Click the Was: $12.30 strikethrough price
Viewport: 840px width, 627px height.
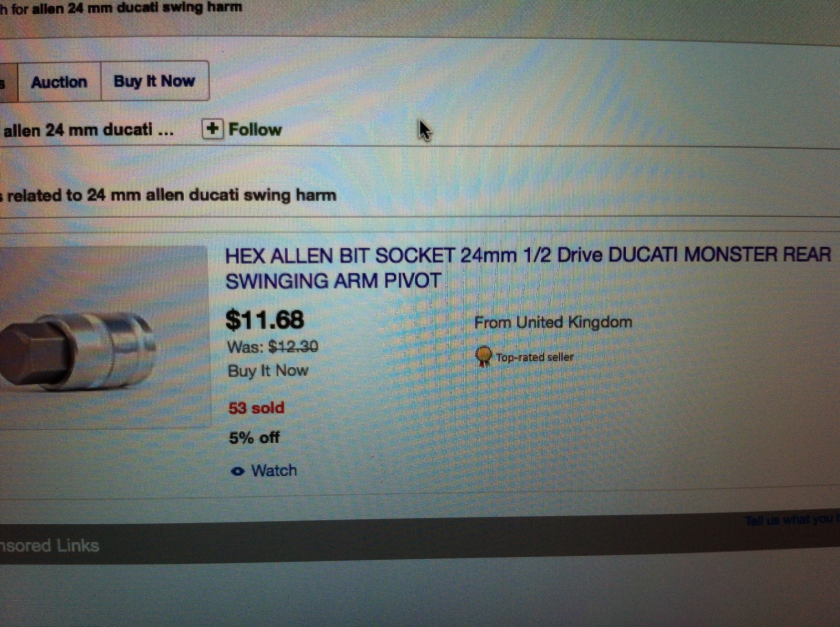click(x=272, y=347)
